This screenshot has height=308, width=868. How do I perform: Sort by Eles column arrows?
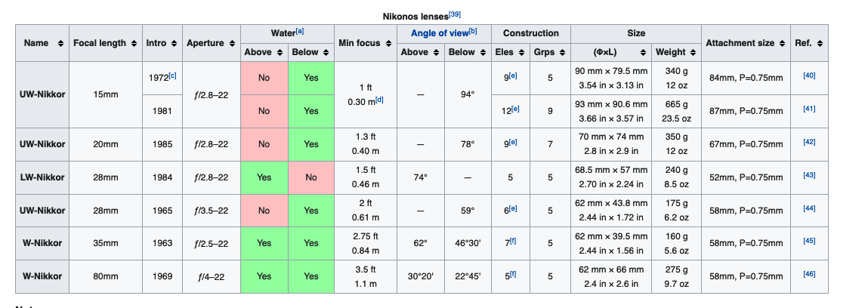pyautogui.click(x=521, y=53)
